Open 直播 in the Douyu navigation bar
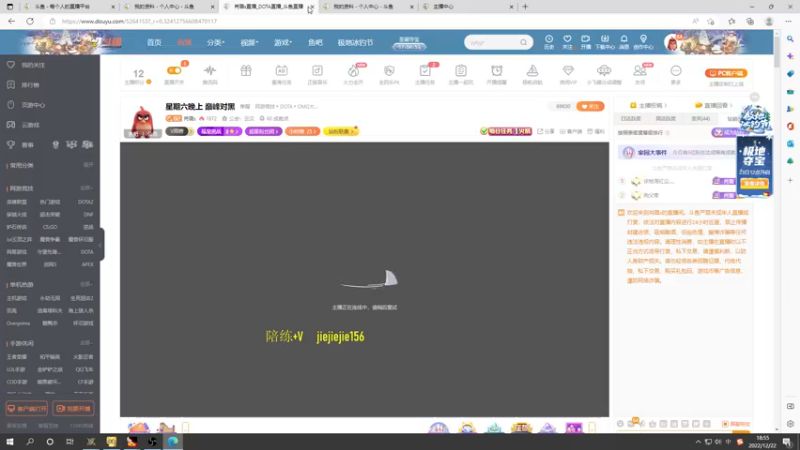The width and height of the screenshot is (800, 450). 184,42
